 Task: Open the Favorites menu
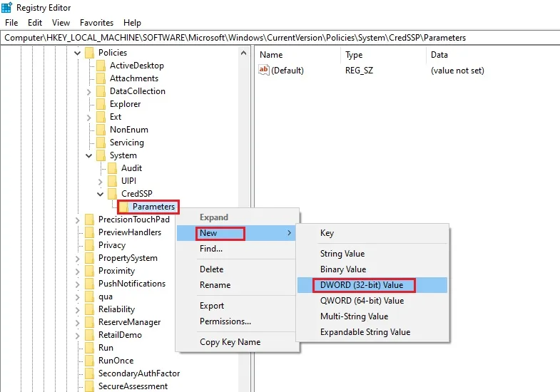click(x=96, y=23)
